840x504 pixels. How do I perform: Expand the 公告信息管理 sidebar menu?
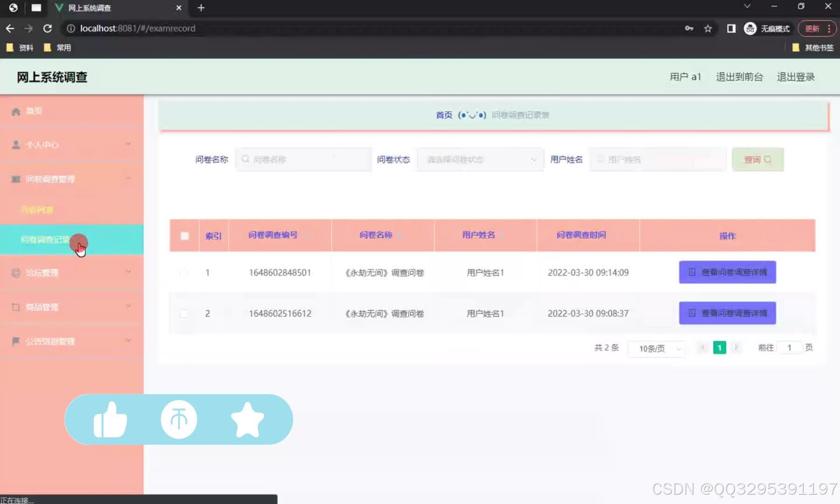click(x=128, y=340)
